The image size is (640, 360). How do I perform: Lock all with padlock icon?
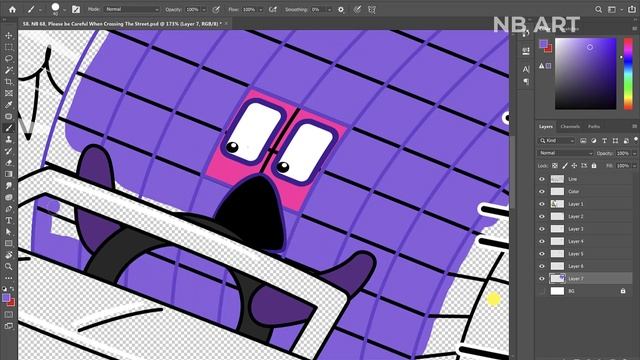point(594,166)
